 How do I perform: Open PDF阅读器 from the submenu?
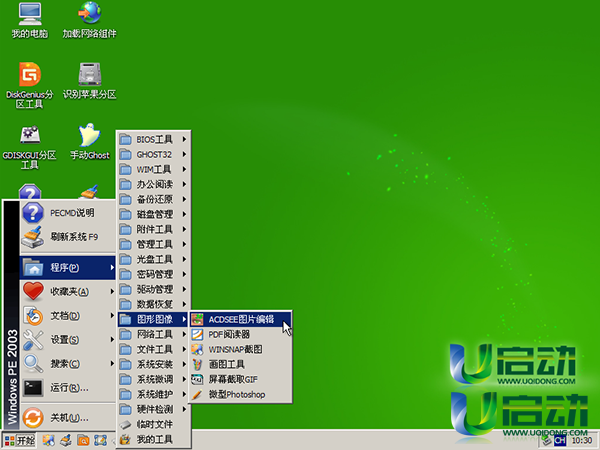click(228, 334)
